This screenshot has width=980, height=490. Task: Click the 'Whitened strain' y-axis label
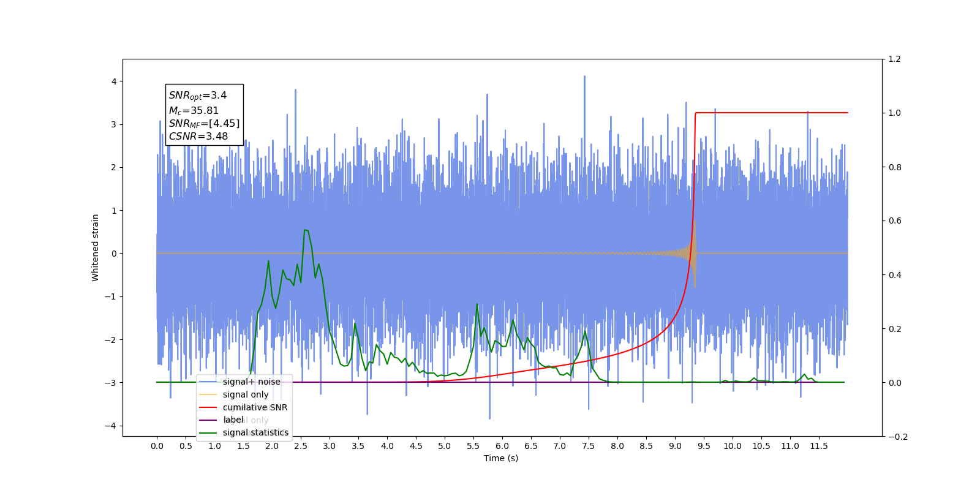coord(96,247)
